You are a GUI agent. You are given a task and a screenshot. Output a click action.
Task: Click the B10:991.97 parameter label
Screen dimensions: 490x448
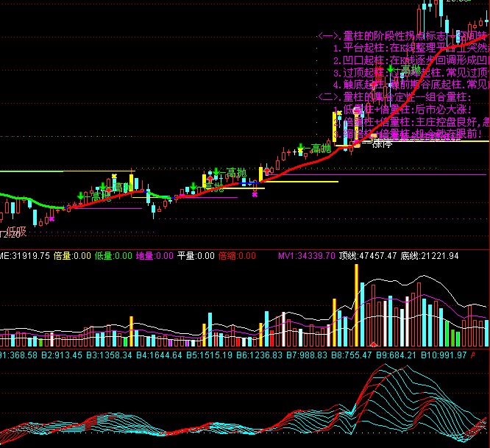[x=444, y=355]
